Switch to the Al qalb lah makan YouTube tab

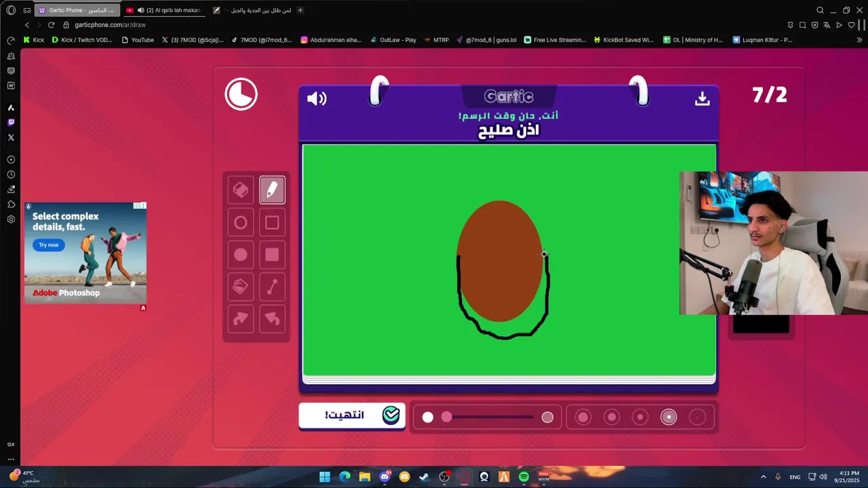point(163,10)
